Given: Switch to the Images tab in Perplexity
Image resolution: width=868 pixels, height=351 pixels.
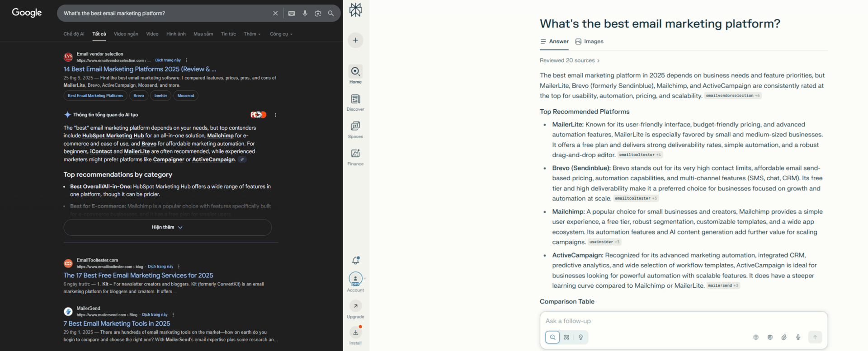Looking at the screenshot, I should [x=590, y=42].
